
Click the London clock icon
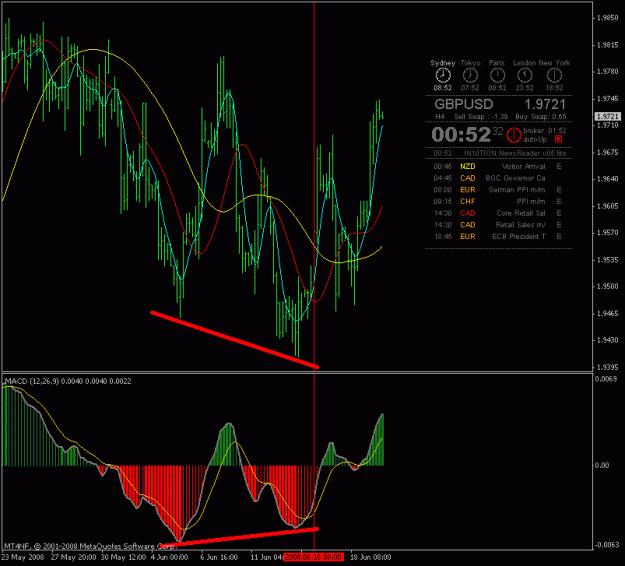click(525, 75)
